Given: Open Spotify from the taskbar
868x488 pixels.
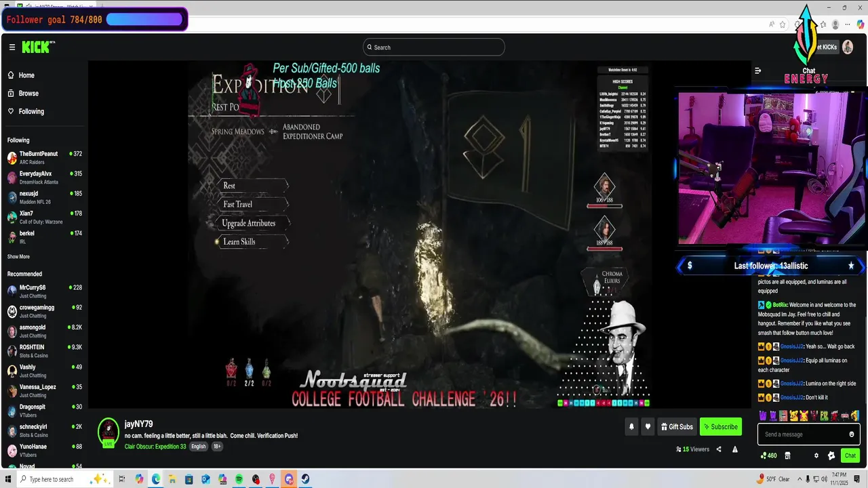Looking at the screenshot, I should [x=239, y=479].
